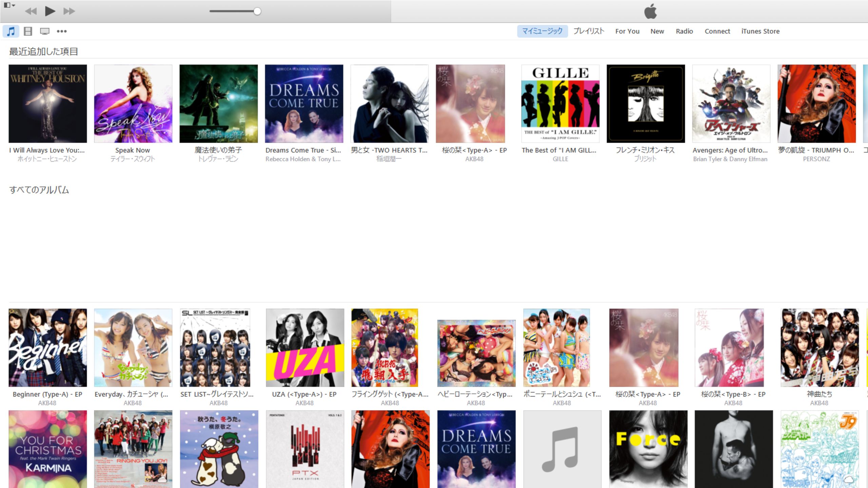Open 桜の栞 Type-A cover in all albums
The image size is (868, 488).
click(644, 348)
